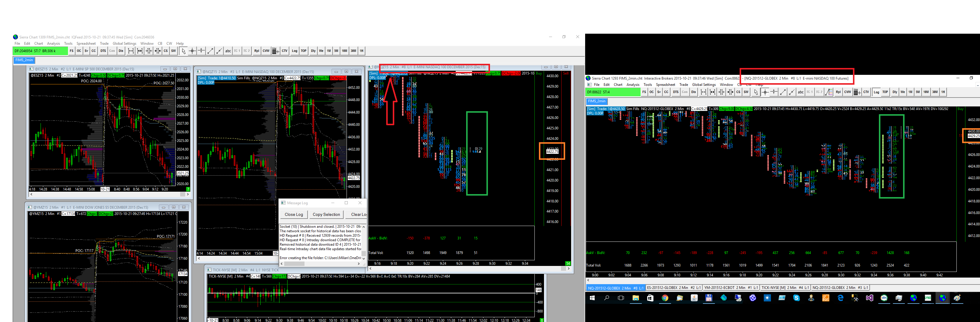980x322 pixels.
Task: Toggle the TOP button in the IQFeed toolbar
Action: pos(303,51)
